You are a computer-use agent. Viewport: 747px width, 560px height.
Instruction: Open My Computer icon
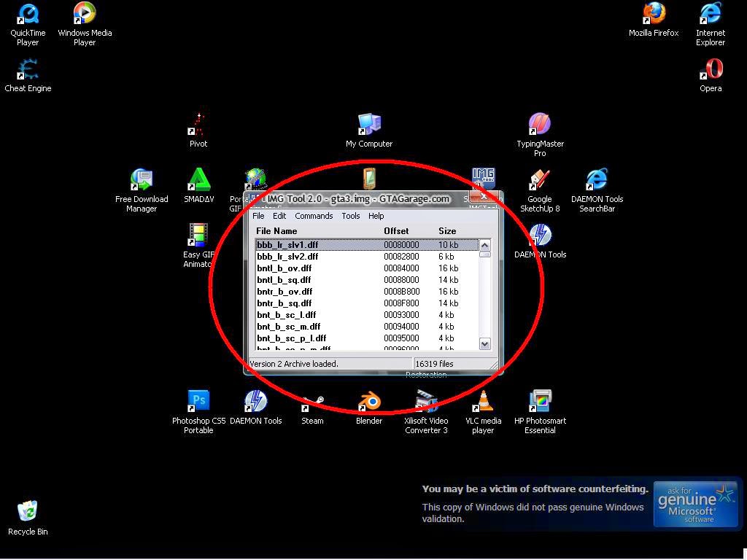[x=369, y=131]
